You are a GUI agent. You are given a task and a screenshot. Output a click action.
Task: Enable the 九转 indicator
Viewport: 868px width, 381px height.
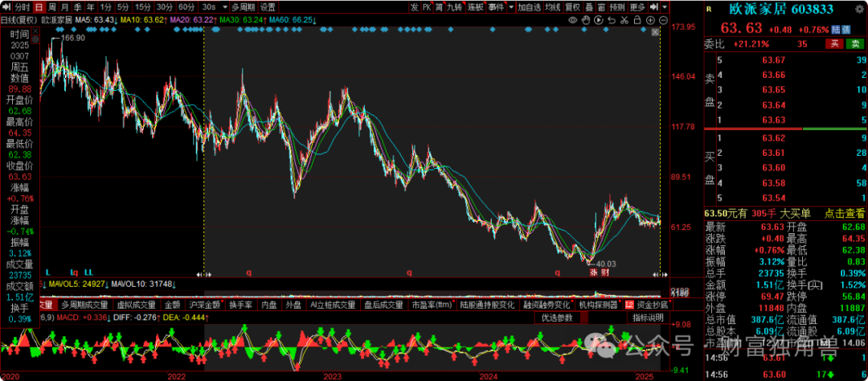point(454,7)
